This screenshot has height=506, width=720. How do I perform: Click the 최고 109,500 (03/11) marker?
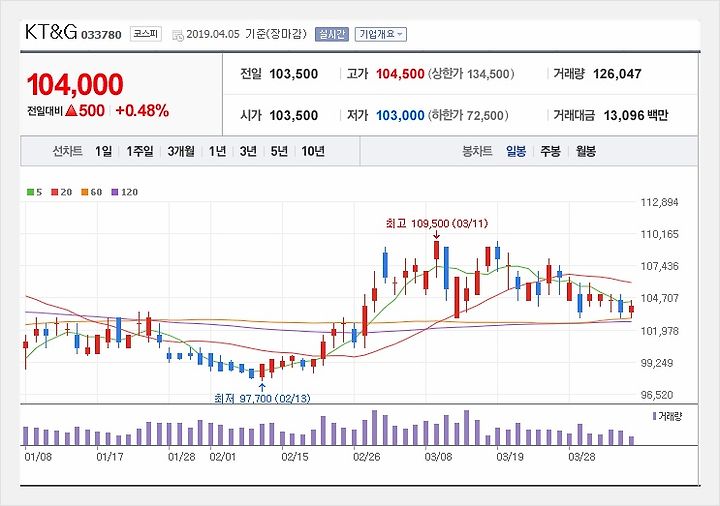437,224
